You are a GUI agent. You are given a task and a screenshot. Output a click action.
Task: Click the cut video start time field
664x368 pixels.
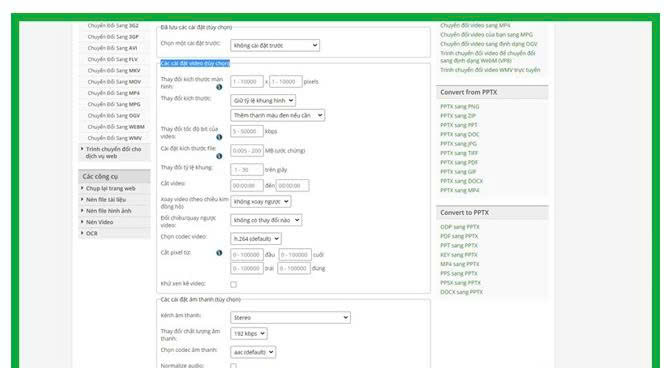point(247,185)
